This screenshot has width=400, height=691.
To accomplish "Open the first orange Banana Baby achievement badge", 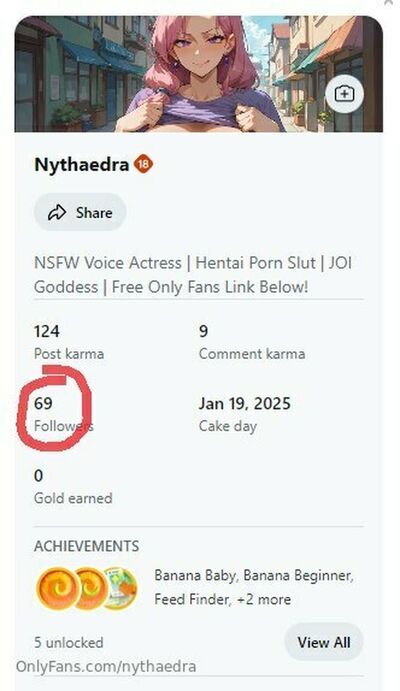I will [58, 588].
